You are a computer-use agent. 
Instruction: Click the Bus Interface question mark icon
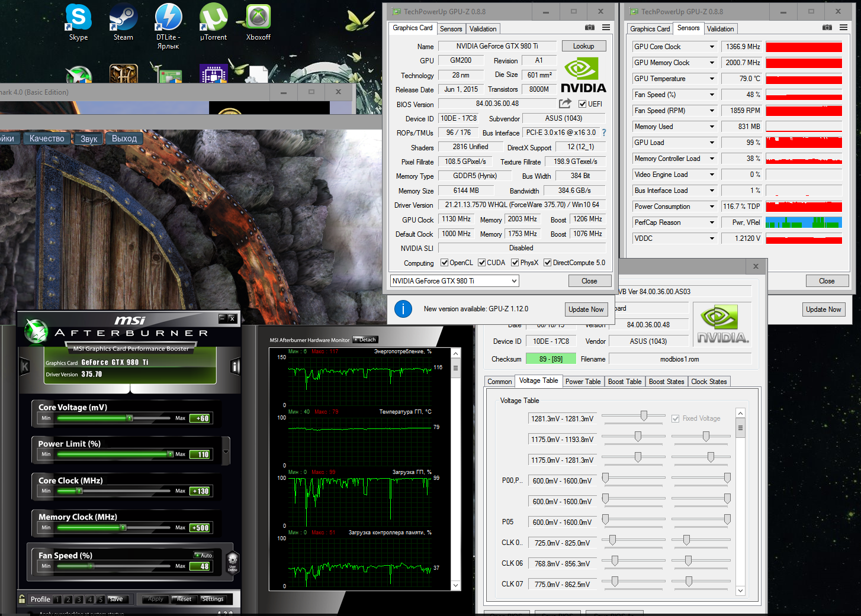point(604,133)
